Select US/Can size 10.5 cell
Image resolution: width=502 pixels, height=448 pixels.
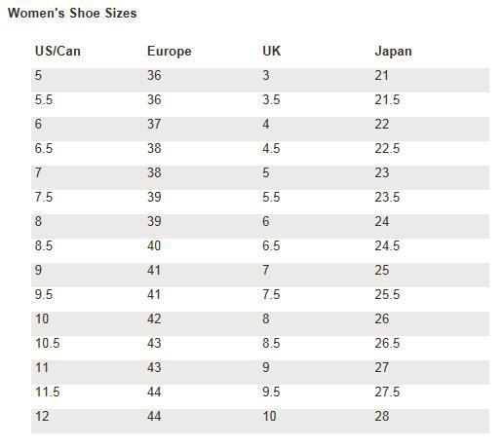(48, 343)
